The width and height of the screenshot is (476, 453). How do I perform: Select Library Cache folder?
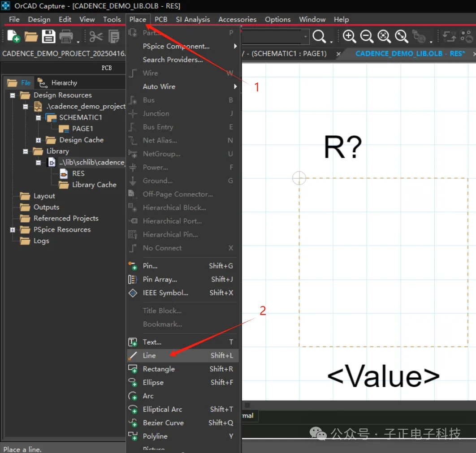tap(94, 185)
